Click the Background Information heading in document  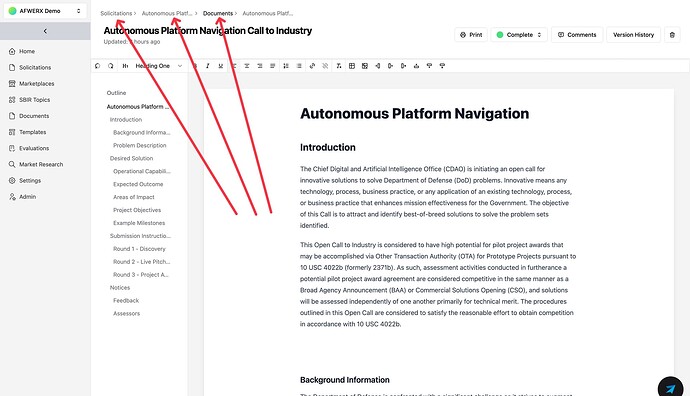click(x=345, y=380)
